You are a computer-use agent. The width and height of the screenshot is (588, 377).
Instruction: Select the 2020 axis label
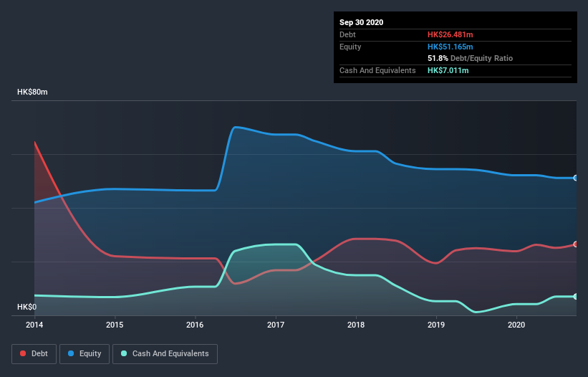click(516, 325)
